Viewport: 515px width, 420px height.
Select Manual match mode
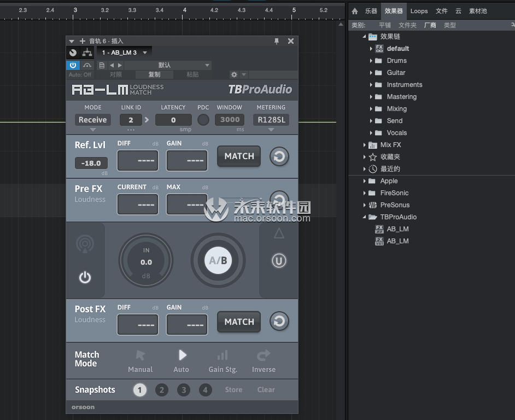[x=141, y=361]
